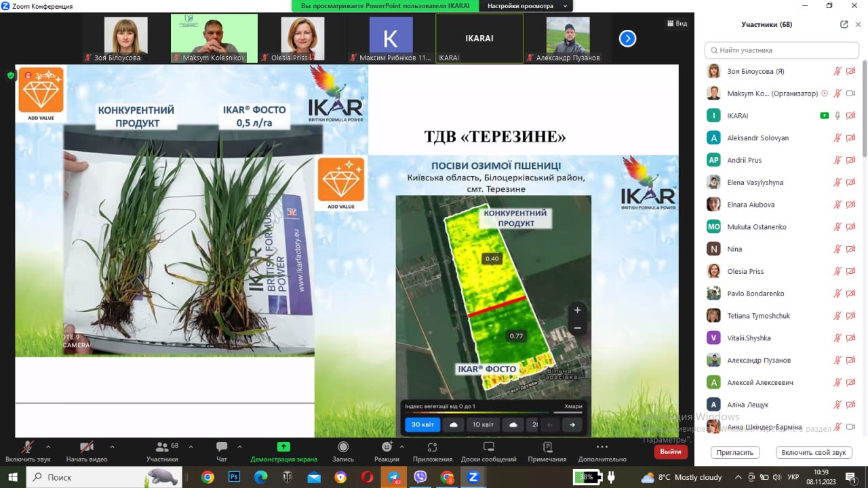The width and height of the screenshot is (868, 488).
Task: Click Пригласить invite button
Action: click(734, 452)
